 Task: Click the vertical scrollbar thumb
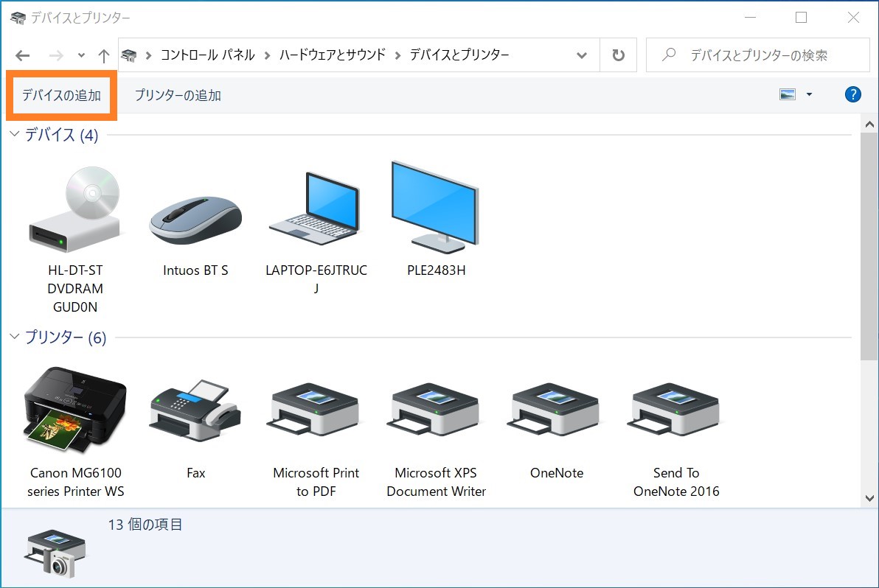pyautogui.click(x=869, y=246)
